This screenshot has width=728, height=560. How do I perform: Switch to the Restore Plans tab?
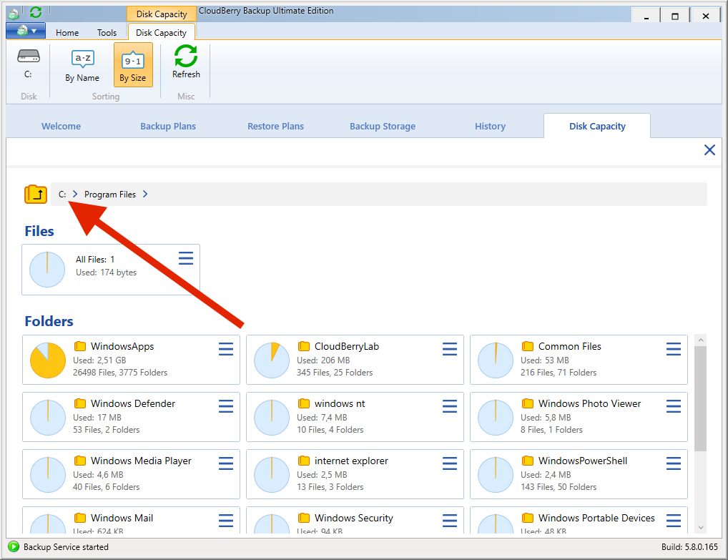(x=276, y=127)
